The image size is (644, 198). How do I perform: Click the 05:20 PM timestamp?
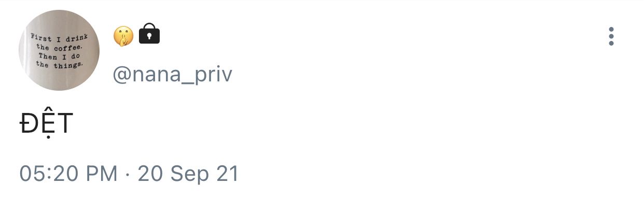(x=69, y=174)
